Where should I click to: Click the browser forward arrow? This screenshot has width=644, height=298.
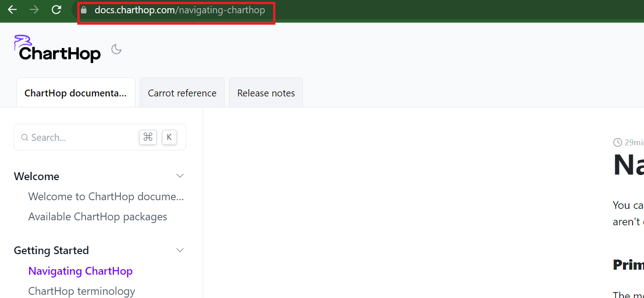click(34, 10)
